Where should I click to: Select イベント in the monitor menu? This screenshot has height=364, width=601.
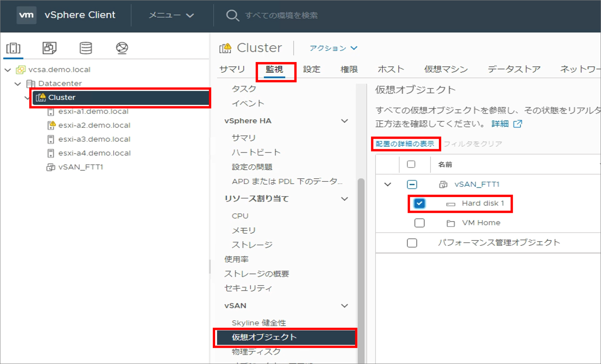248,103
